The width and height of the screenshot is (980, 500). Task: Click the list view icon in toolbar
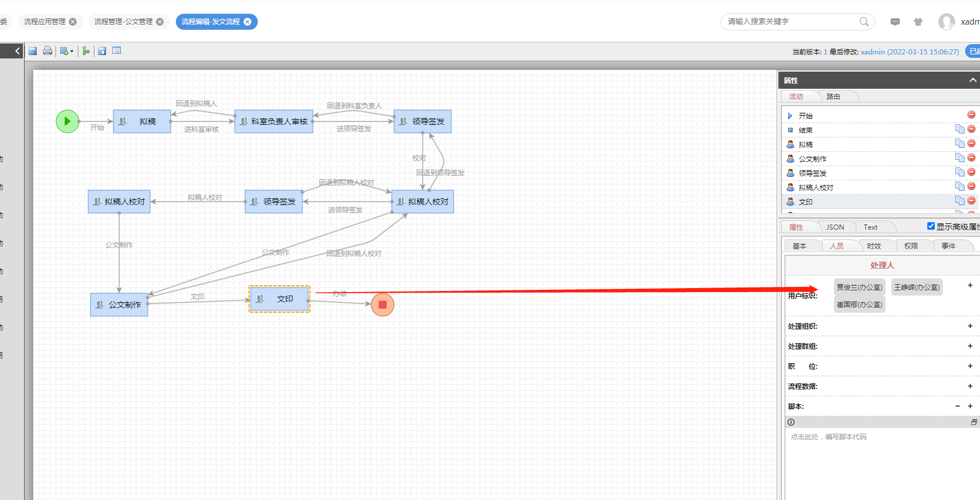pos(117,51)
